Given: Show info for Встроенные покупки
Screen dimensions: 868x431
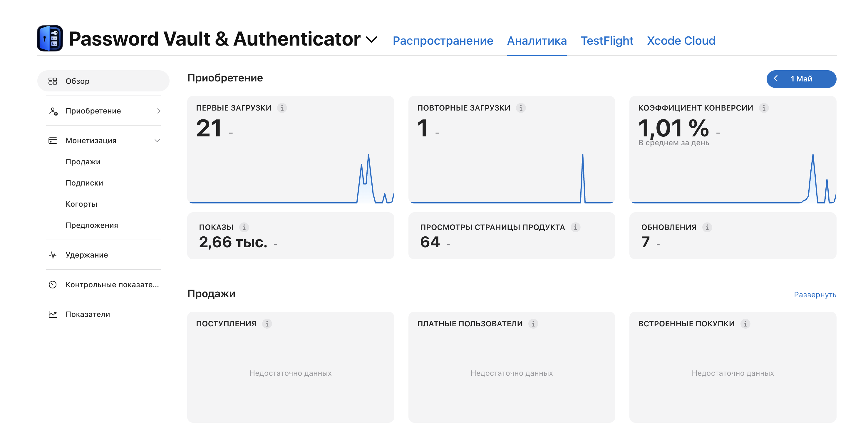Looking at the screenshot, I should point(745,324).
